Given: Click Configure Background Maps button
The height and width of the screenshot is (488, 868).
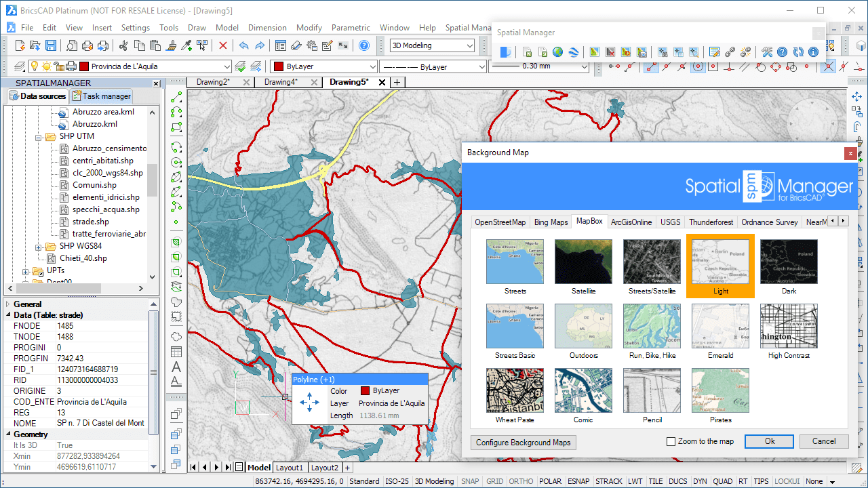Looking at the screenshot, I should [523, 443].
